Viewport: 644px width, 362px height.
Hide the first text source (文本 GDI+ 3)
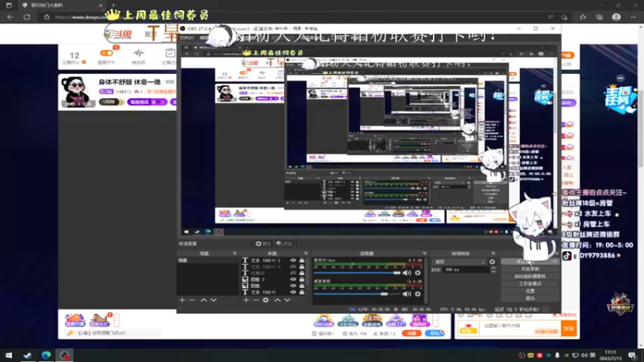(x=293, y=260)
